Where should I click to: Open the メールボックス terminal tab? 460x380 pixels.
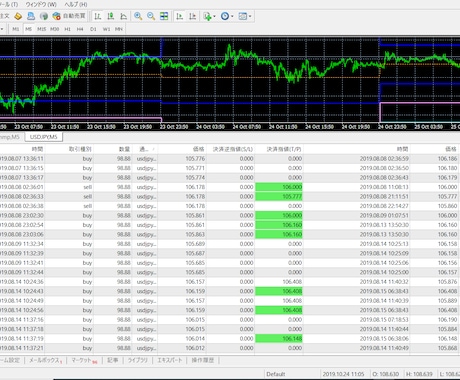point(45,360)
